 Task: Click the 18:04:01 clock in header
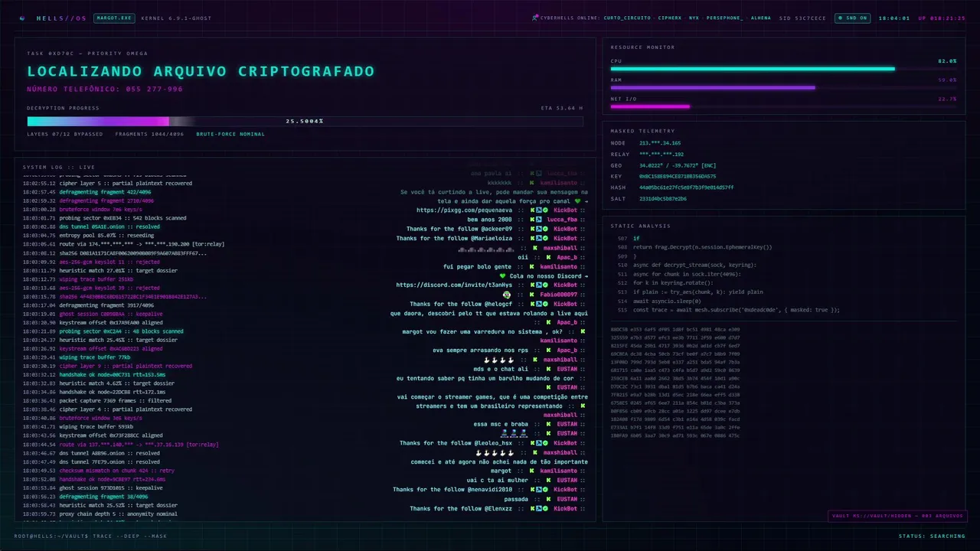click(893, 18)
